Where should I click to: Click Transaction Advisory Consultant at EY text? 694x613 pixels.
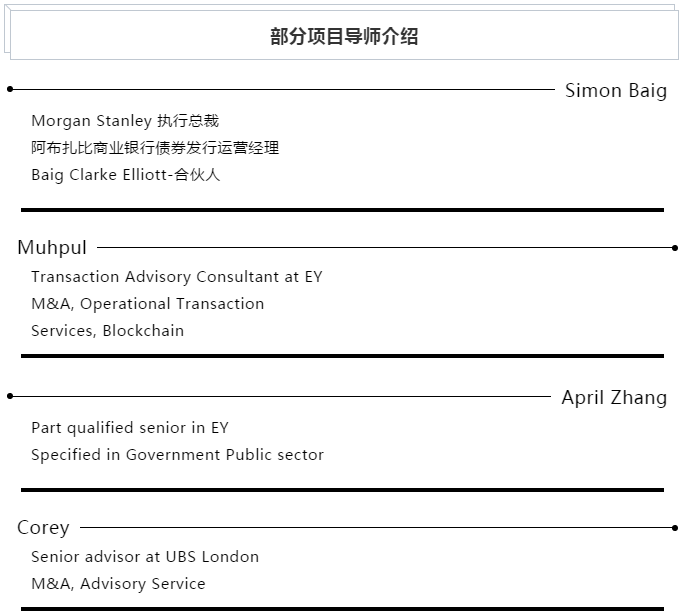pos(177,277)
